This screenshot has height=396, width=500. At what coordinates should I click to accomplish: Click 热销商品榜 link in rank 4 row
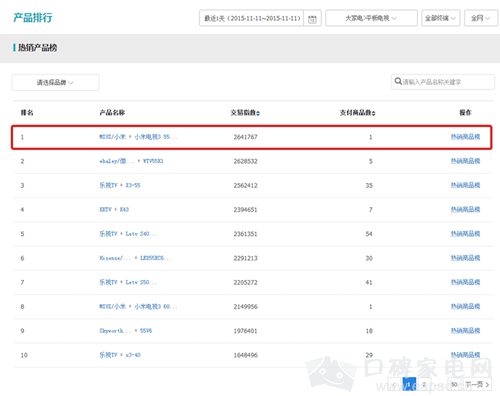[x=465, y=209]
